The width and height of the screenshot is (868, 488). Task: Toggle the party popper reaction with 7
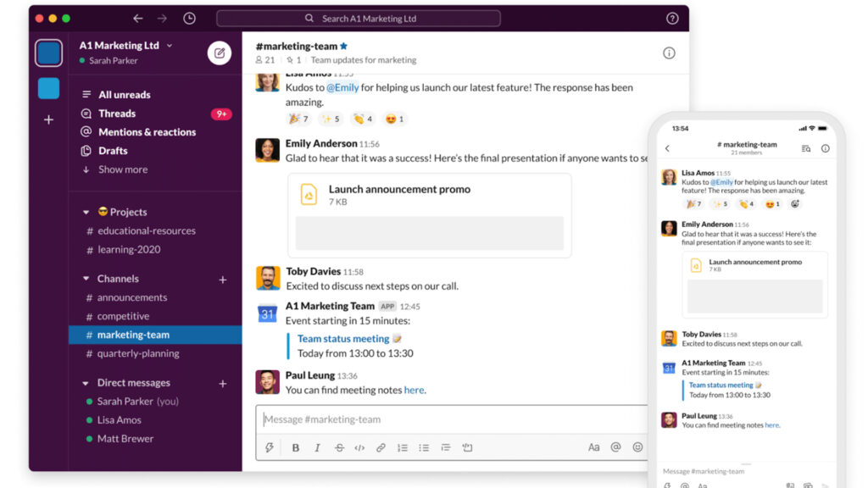click(298, 119)
